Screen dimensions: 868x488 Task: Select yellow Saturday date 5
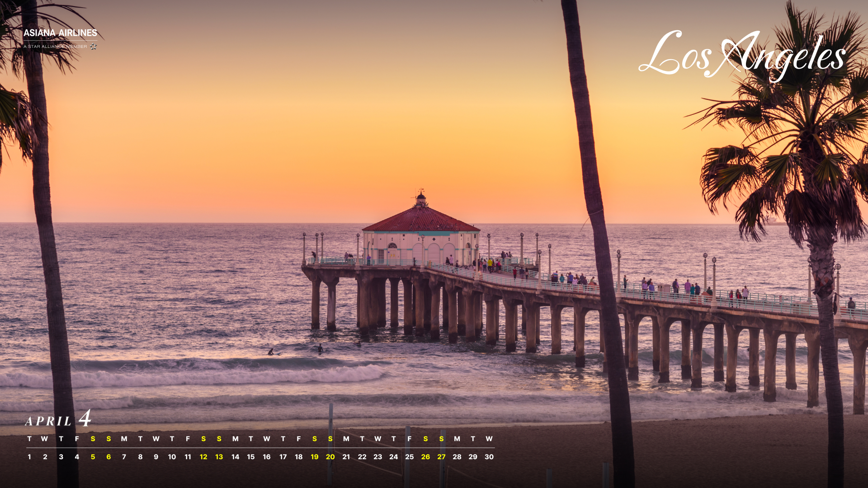pyautogui.click(x=93, y=457)
